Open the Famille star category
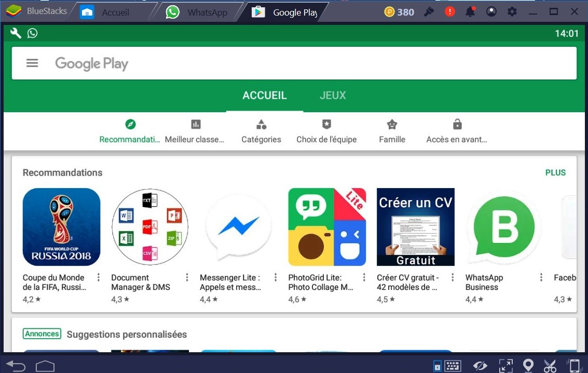The image size is (588, 373). tap(392, 131)
